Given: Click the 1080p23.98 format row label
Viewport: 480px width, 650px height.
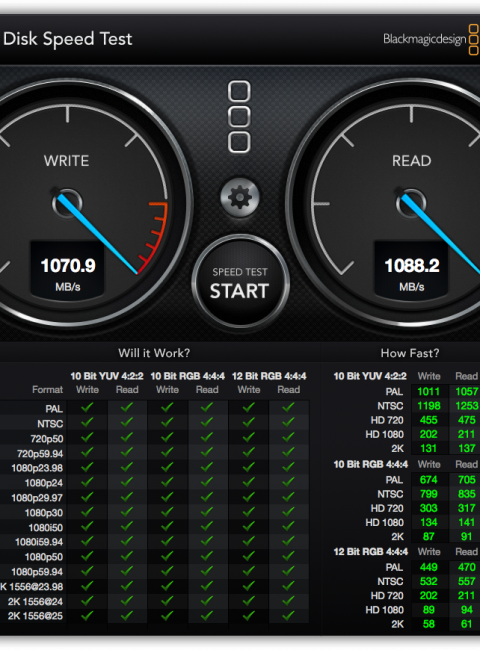Looking at the screenshot, I should click(37, 468).
